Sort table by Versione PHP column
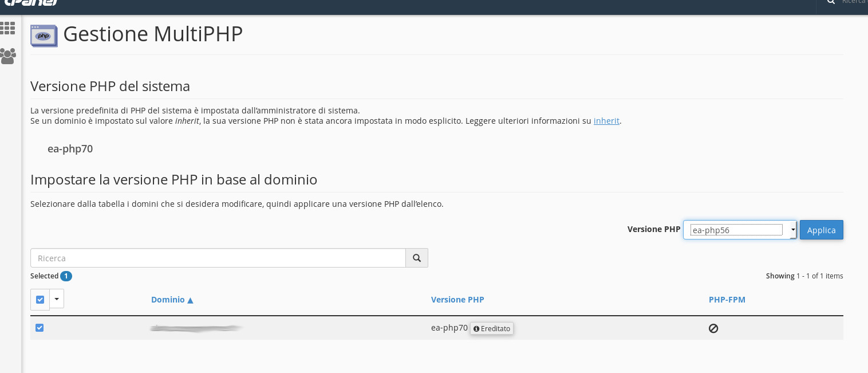This screenshot has height=373, width=868. point(457,300)
